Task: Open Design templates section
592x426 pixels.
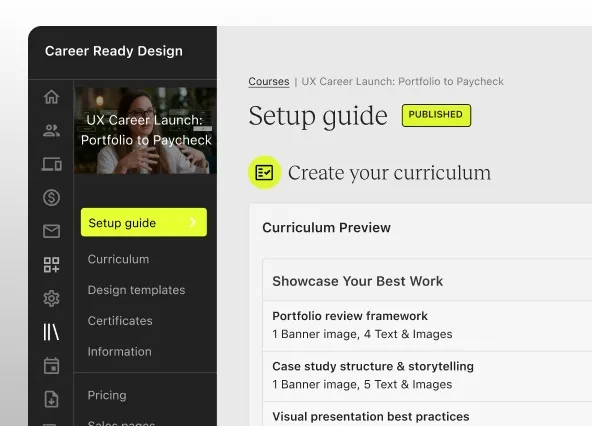Action: click(136, 290)
